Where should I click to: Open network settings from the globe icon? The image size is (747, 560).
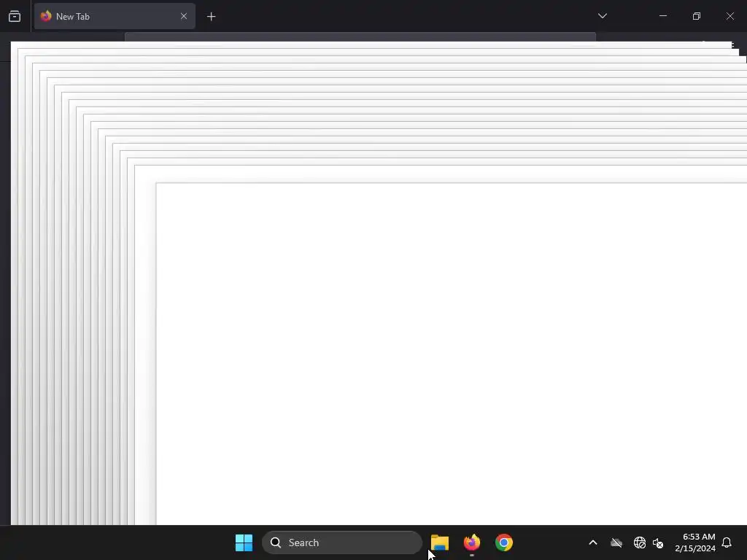639,542
